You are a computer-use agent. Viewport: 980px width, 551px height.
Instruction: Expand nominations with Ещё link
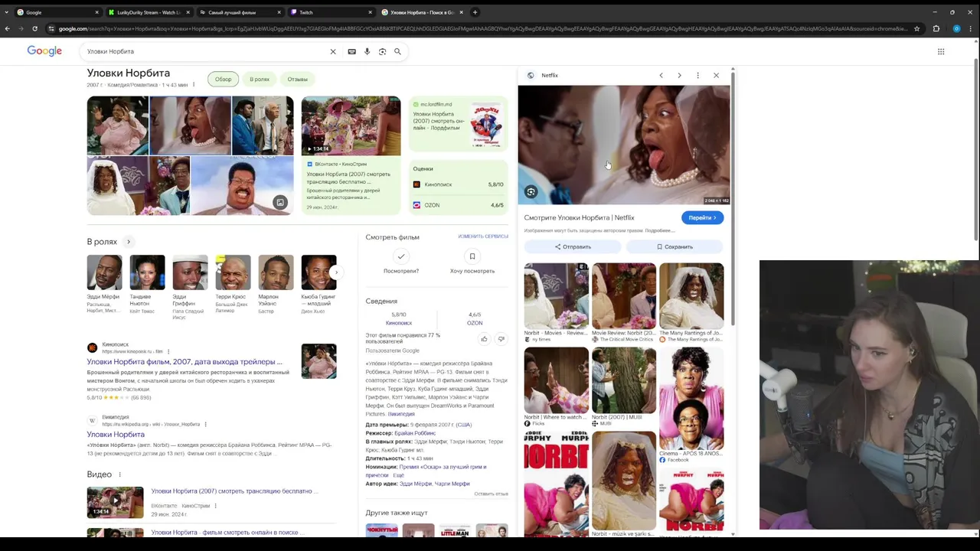point(398,475)
